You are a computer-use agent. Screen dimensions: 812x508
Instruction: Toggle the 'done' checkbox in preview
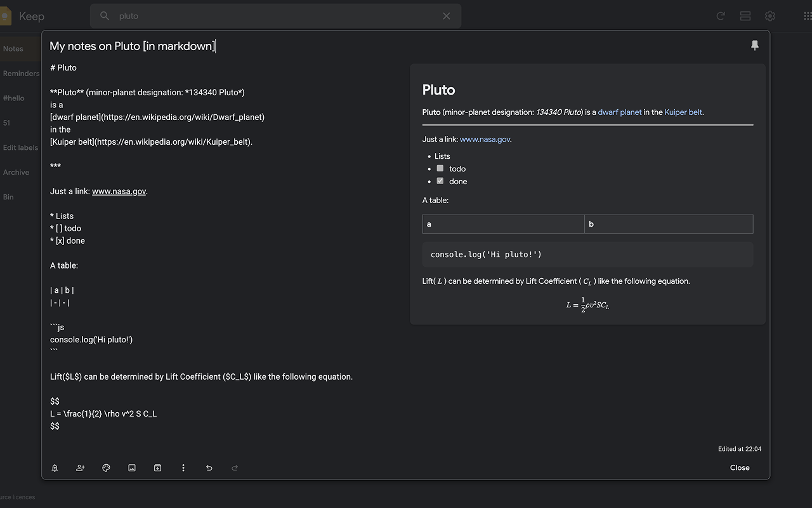(x=440, y=181)
